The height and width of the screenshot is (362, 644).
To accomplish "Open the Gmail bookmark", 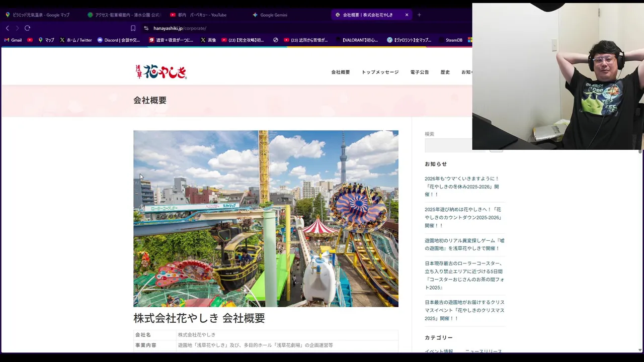I will 13,40.
